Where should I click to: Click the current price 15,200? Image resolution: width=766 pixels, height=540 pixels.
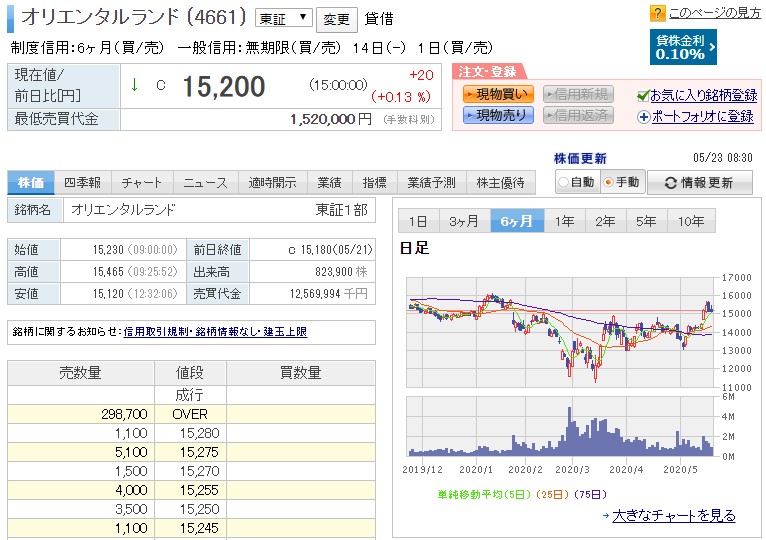click(224, 86)
